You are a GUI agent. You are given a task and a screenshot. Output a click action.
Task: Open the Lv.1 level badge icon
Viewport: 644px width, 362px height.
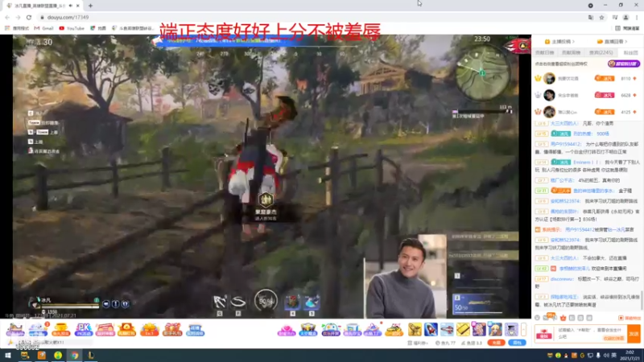149,329
